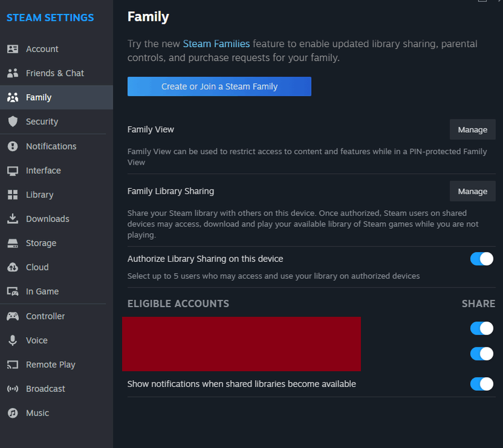Image resolution: width=503 pixels, height=448 pixels.
Task: Open Account settings via its ID card icon
Action: point(13,49)
